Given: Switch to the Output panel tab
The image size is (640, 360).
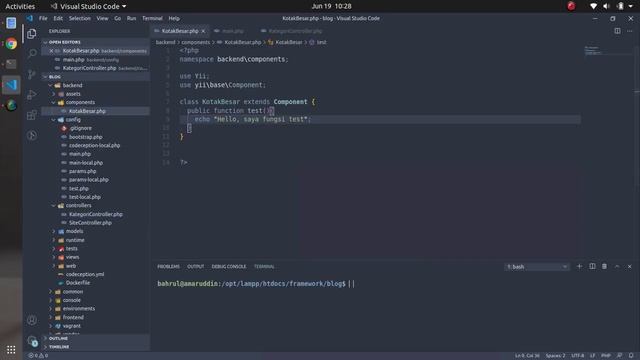Looking at the screenshot, I should click(x=195, y=267).
